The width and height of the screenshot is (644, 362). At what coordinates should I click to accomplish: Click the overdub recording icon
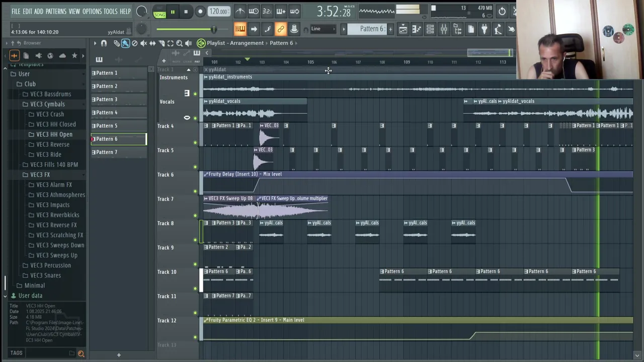pyautogui.click(x=281, y=11)
